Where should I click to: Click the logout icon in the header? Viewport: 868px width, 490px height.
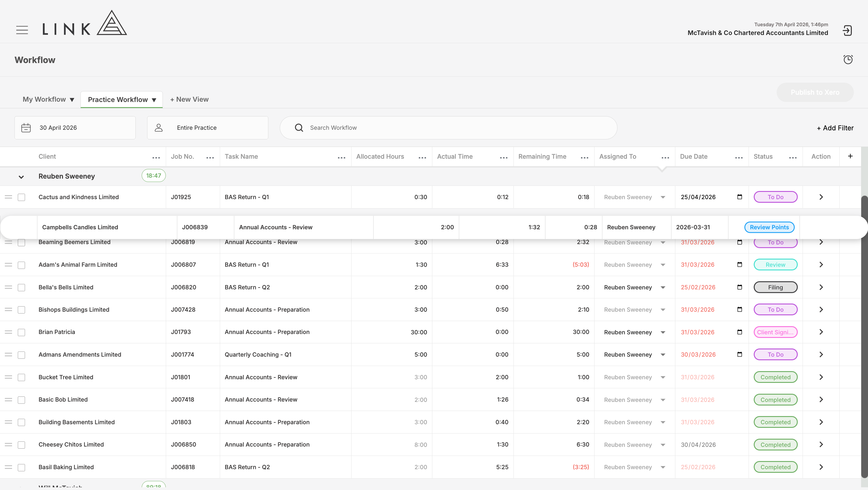[847, 30]
